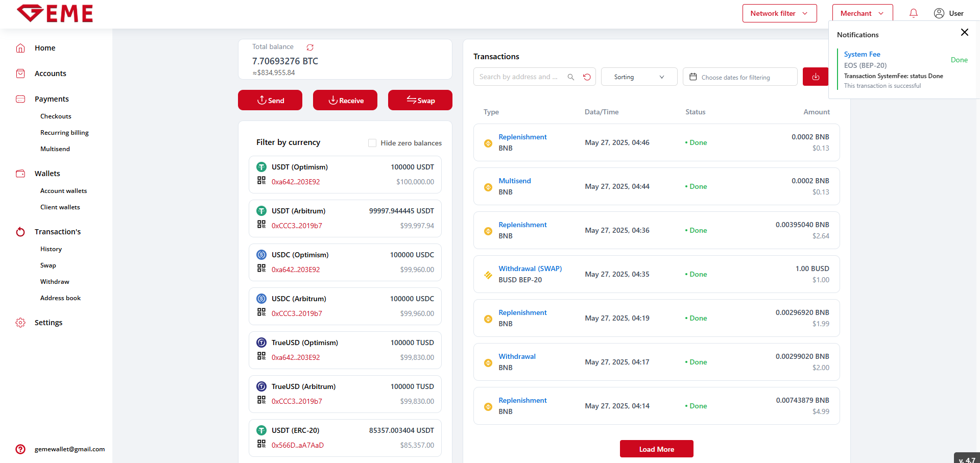The image size is (980, 463).
Task: Open the Withdrawal (SWAP) transaction link
Action: coord(530,269)
